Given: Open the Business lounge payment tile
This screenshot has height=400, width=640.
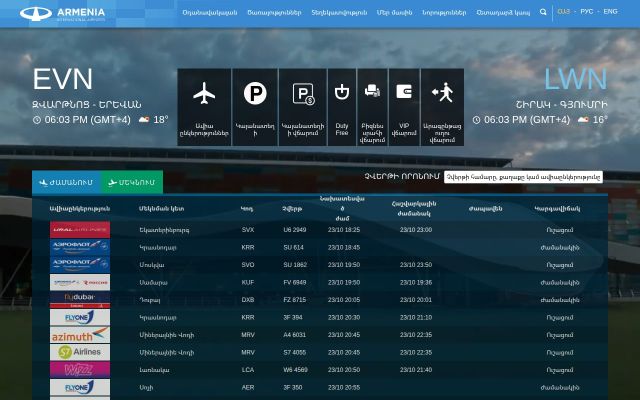Looking at the screenshot, I should (373, 107).
